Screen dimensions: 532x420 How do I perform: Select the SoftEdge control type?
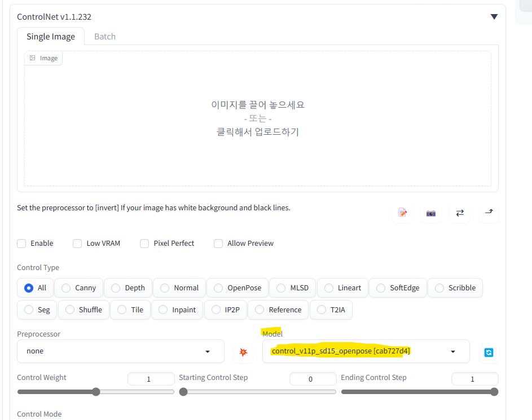click(398, 288)
